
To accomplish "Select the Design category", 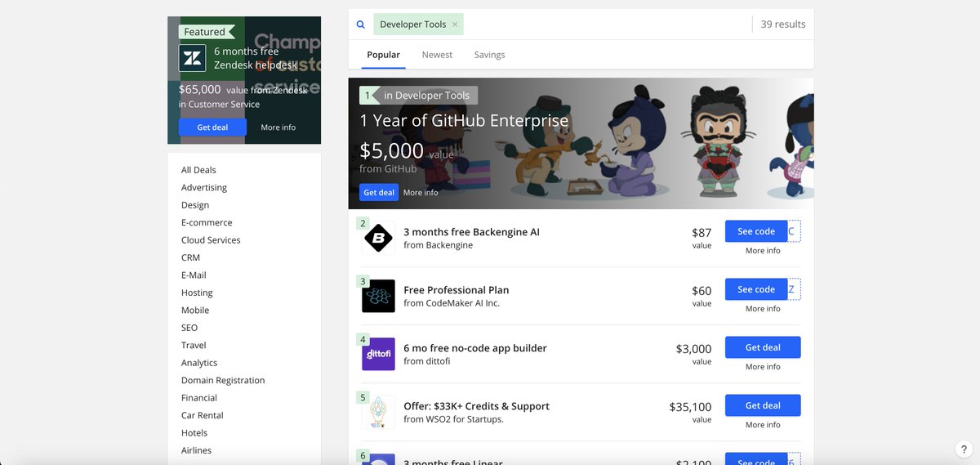I will [195, 205].
